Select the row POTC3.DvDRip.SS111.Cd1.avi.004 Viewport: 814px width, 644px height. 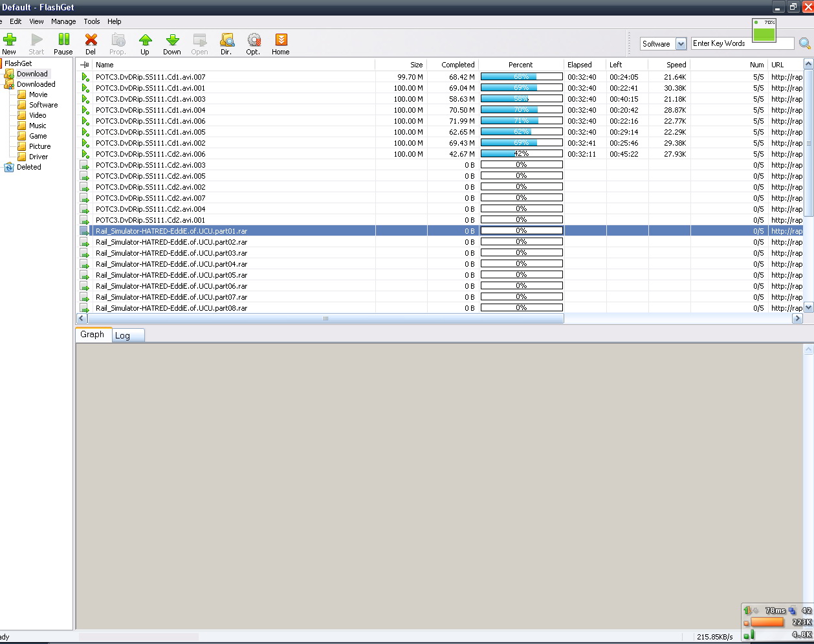pyautogui.click(x=439, y=110)
